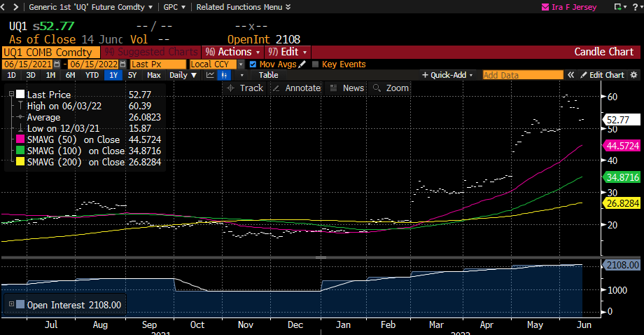Expand Related Functions Menu
Screen dimensions: 644x335
click(x=243, y=7)
